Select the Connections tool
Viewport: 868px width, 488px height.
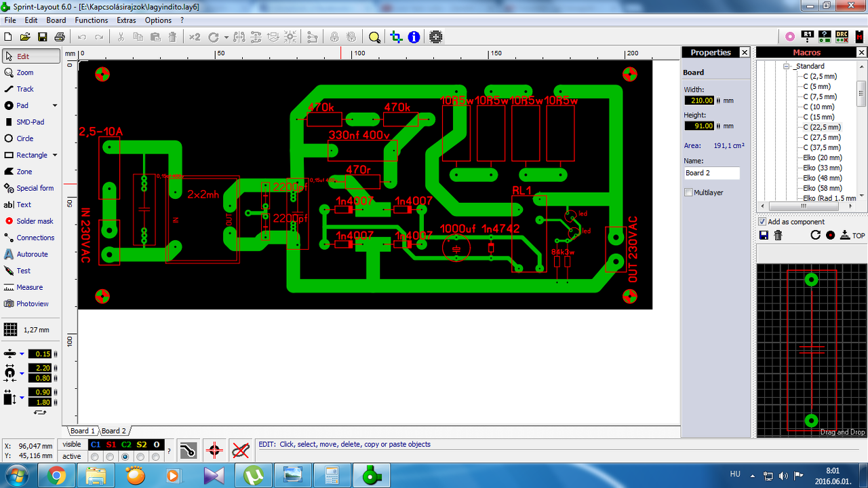click(x=31, y=238)
